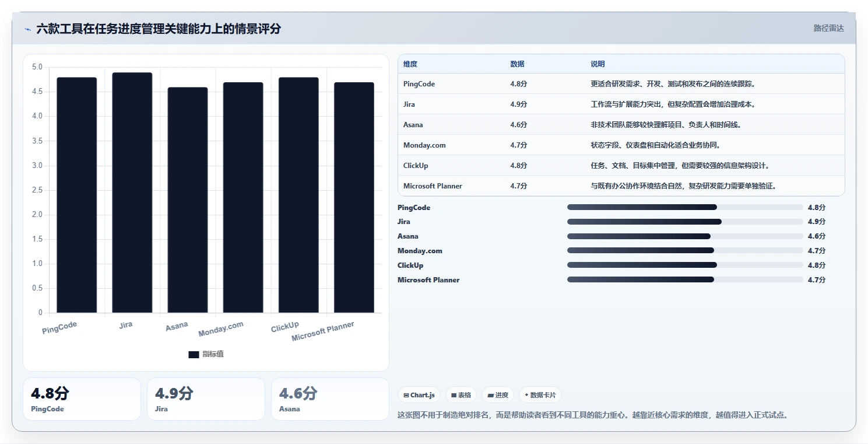
Task: Click the footnote starting 这张图不用于制造绝对排名
Action: coord(593,415)
